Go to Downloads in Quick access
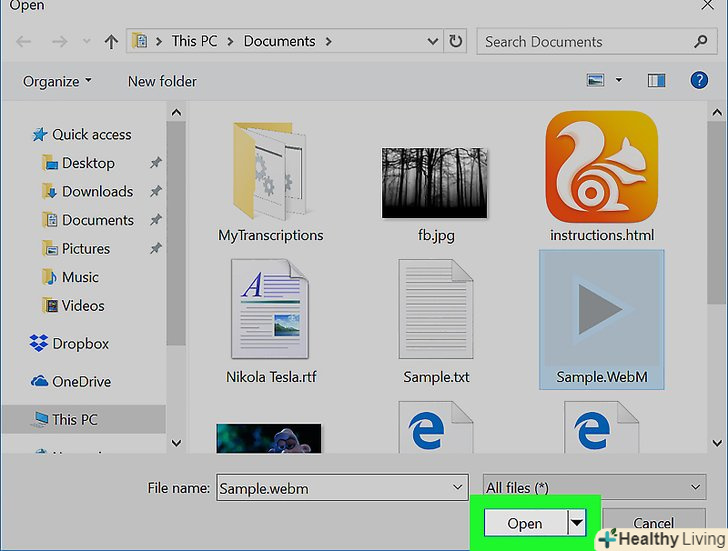 click(97, 191)
